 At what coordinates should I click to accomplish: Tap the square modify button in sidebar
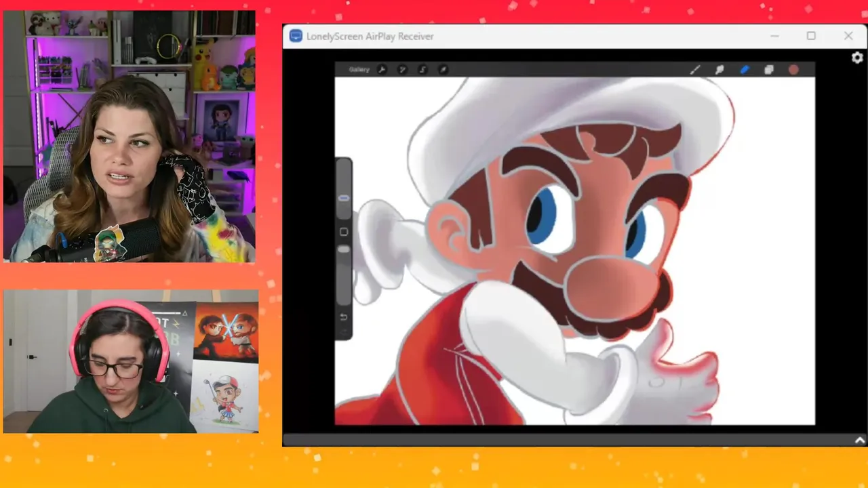coord(344,232)
